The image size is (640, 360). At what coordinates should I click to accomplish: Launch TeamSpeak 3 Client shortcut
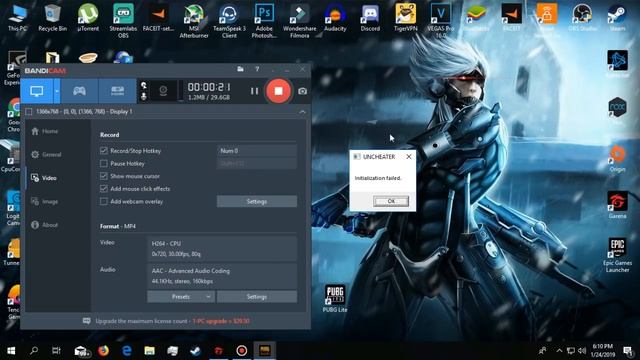(x=229, y=21)
